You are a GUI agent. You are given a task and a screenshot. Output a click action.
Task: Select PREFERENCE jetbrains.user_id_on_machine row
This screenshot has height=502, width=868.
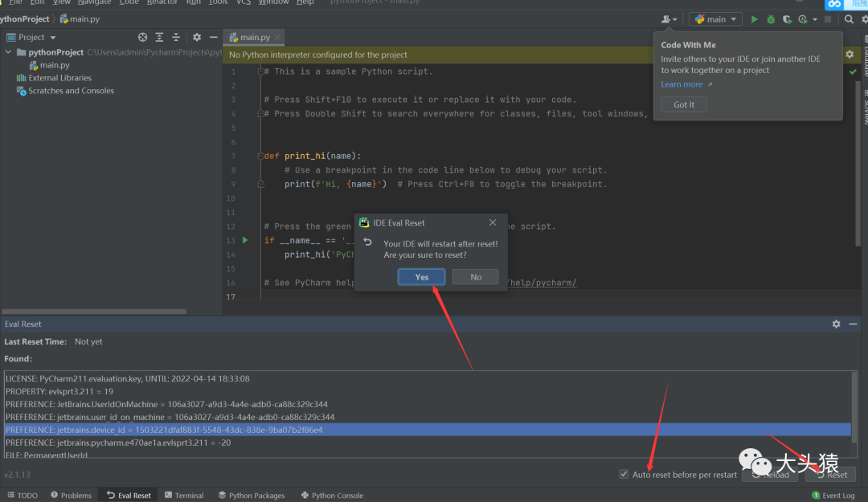[428, 417]
